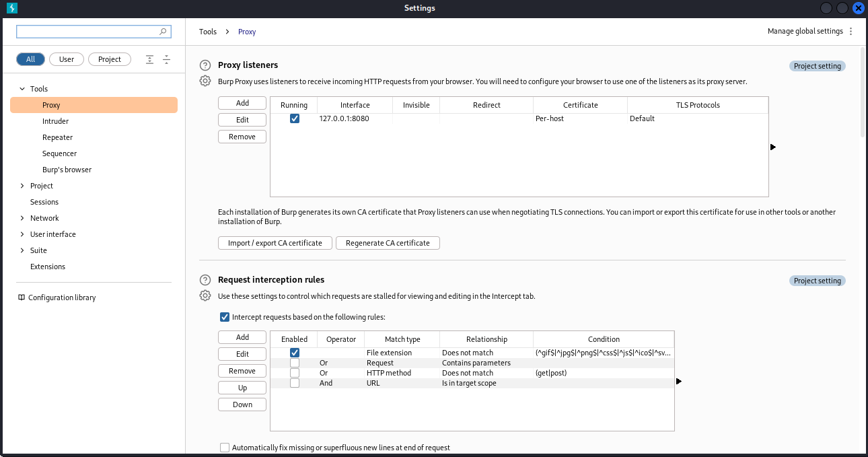The image size is (868, 457).
Task: Uncheck the Running checkbox for 127.0.0.1:8080
Action: (294, 118)
